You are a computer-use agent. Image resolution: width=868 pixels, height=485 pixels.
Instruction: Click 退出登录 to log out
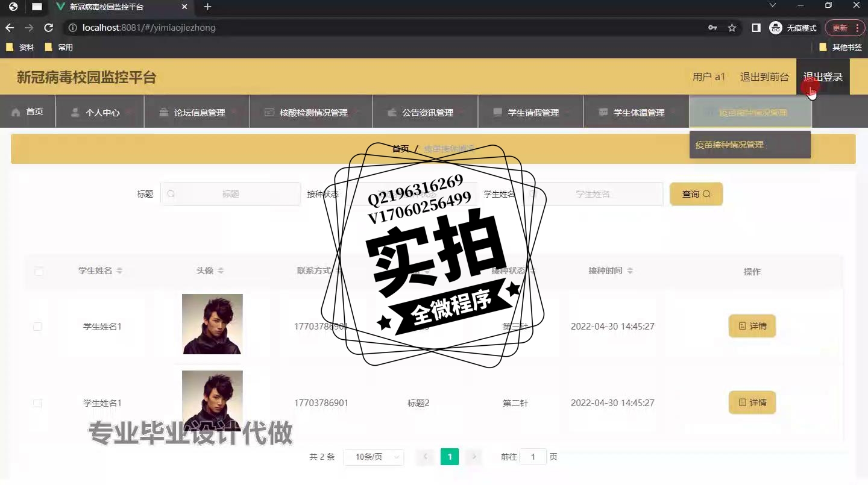click(x=823, y=77)
